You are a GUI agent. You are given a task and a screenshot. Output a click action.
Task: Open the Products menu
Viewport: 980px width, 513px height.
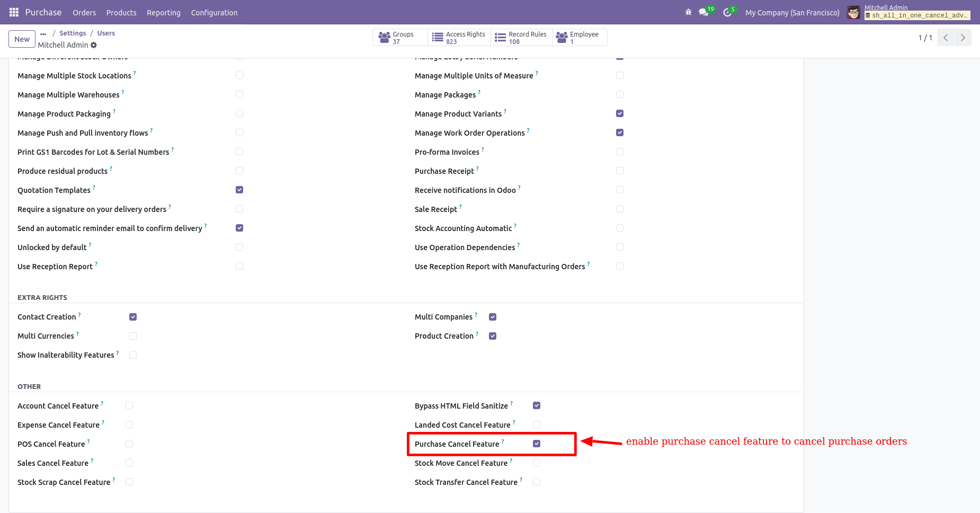(121, 12)
